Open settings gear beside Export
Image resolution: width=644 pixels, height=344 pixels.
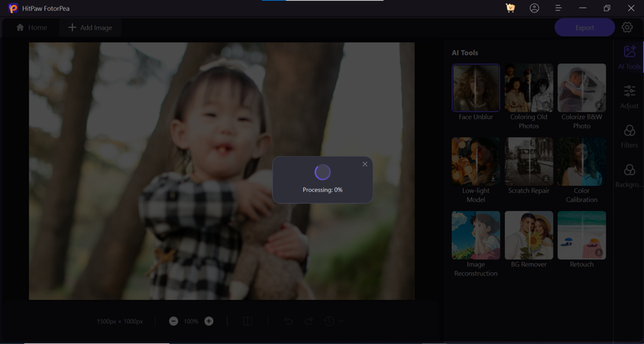(626, 27)
